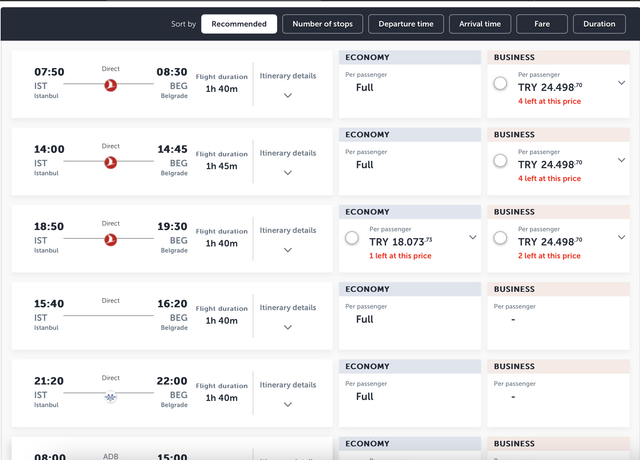Click the 14:00 departure time
Image resolution: width=640 pixels, height=460 pixels.
point(49,149)
